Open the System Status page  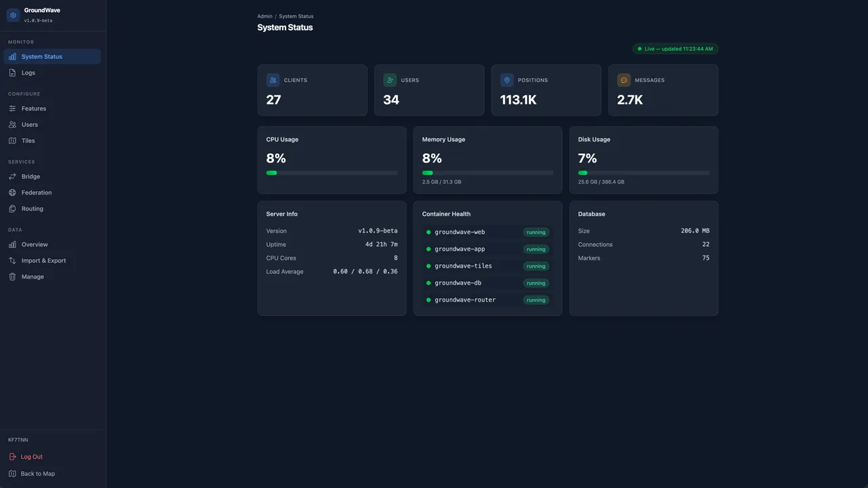coord(52,56)
